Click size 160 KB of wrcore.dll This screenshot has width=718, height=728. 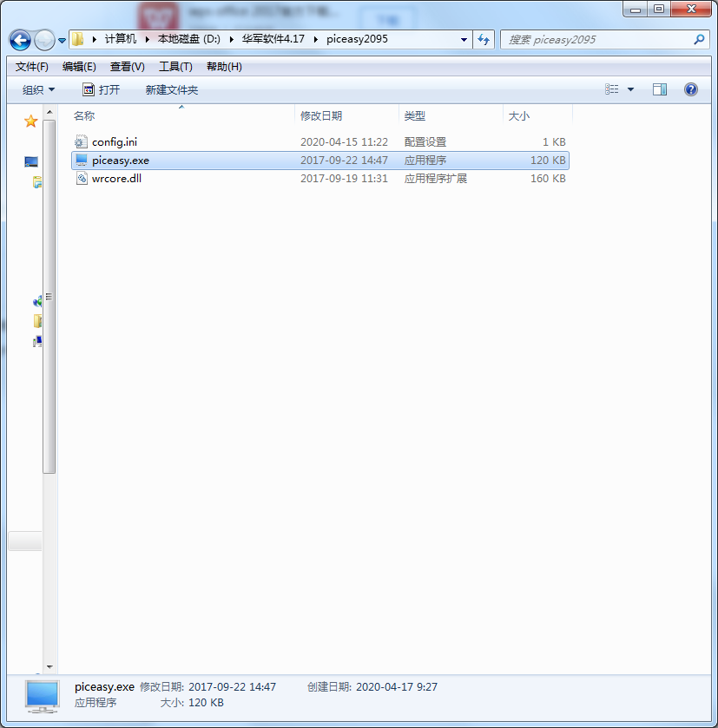click(548, 178)
